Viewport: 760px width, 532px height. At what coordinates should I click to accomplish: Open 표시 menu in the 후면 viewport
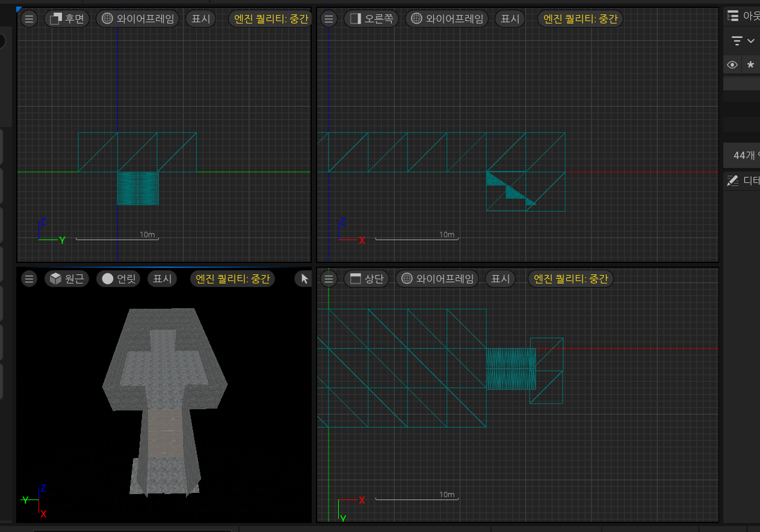click(x=201, y=19)
